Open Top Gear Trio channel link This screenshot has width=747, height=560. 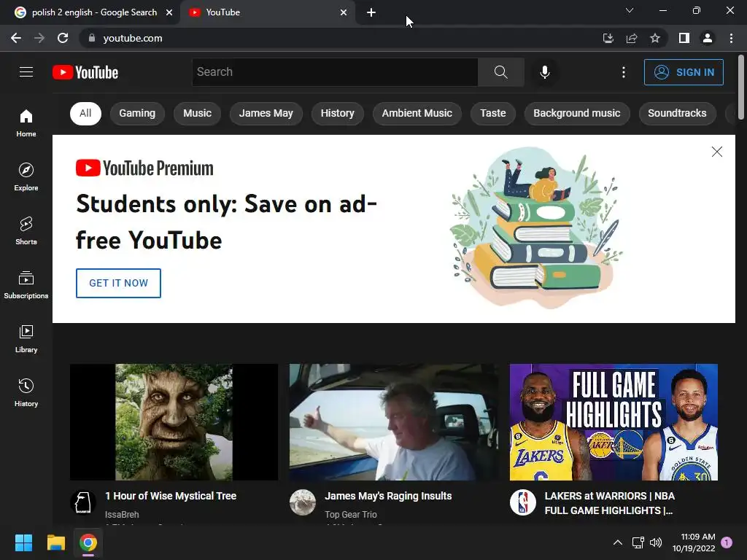(351, 515)
